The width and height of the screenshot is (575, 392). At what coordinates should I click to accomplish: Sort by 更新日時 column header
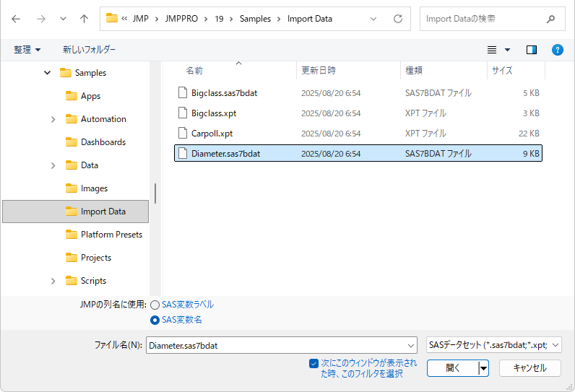(x=319, y=70)
